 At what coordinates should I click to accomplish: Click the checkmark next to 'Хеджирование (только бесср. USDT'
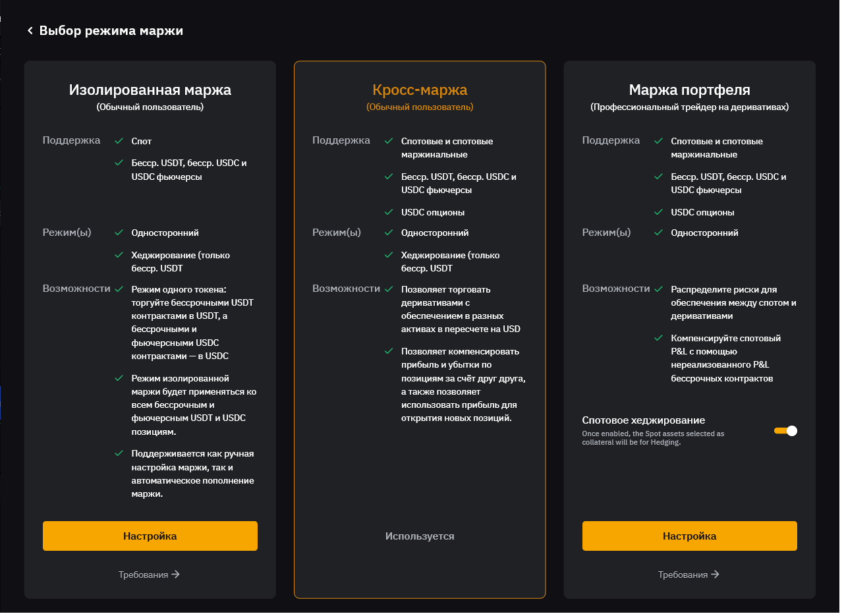[119, 254]
